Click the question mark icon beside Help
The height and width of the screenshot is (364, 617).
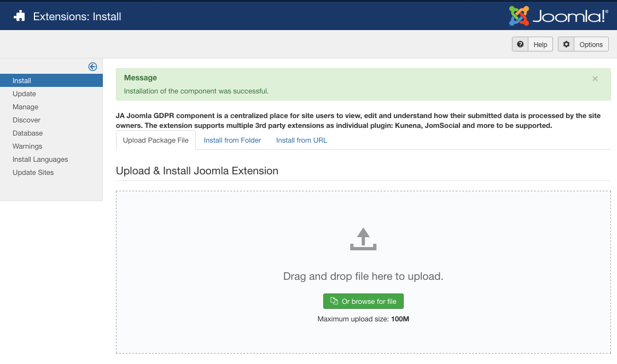pos(520,44)
